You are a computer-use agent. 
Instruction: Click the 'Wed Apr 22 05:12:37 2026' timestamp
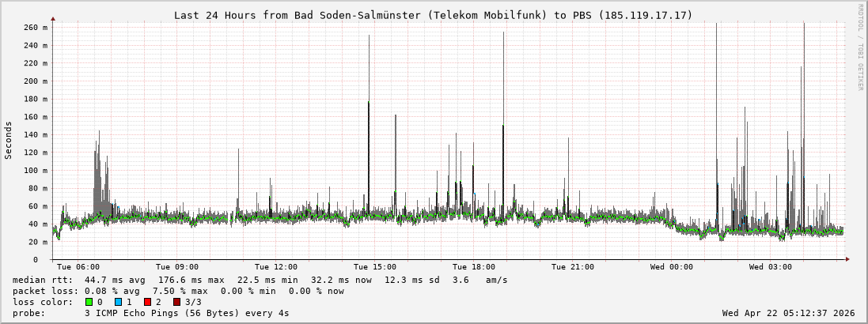pos(788,313)
